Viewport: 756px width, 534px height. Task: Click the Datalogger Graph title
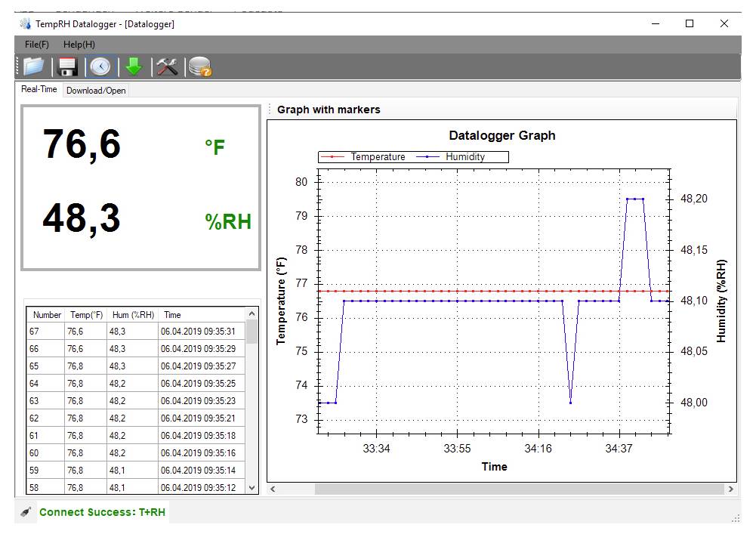click(x=502, y=135)
